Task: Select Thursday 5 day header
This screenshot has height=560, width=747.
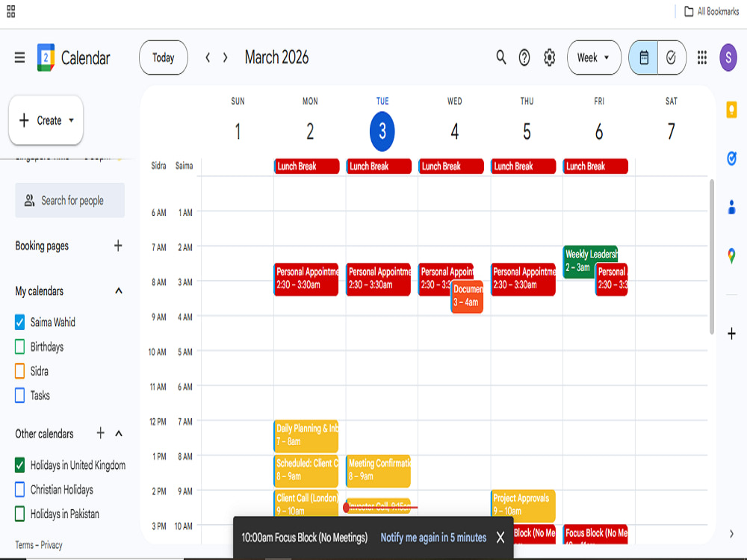Action: [527, 131]
